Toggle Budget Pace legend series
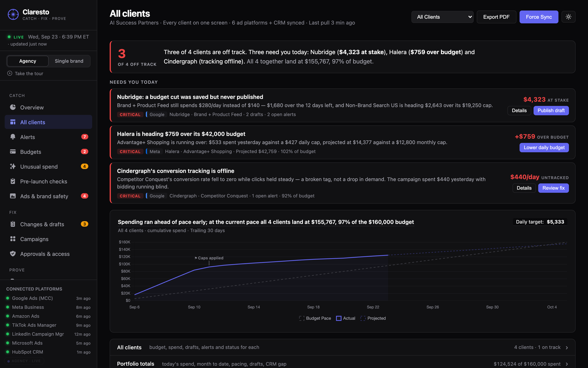 [315, 318]
